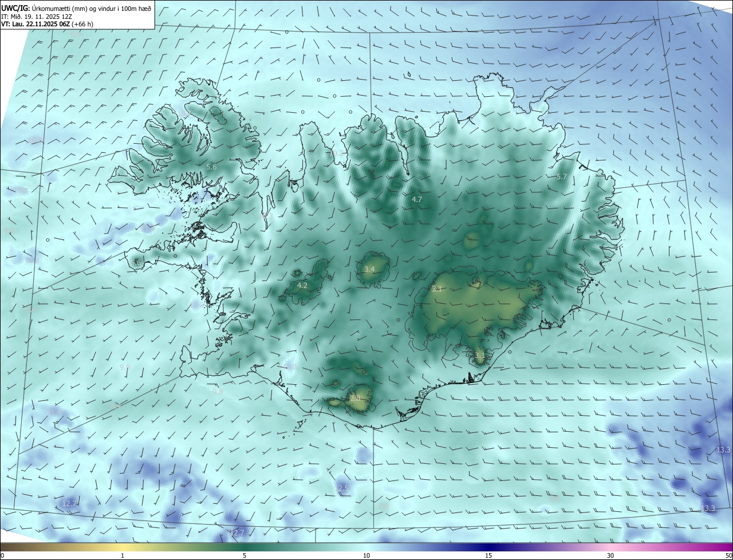
Task: Click the 15 tick label on the color scale
Action: (x=488, y=555)
